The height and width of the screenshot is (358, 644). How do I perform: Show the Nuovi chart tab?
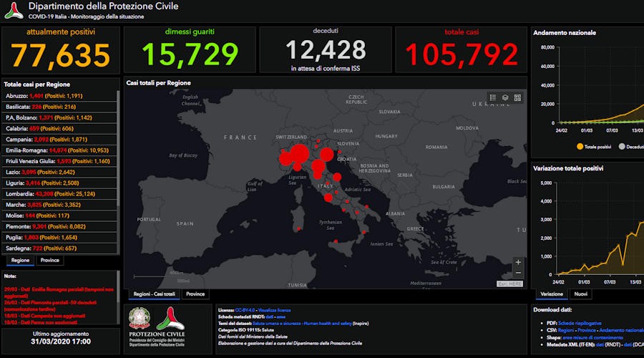point(581,294)
